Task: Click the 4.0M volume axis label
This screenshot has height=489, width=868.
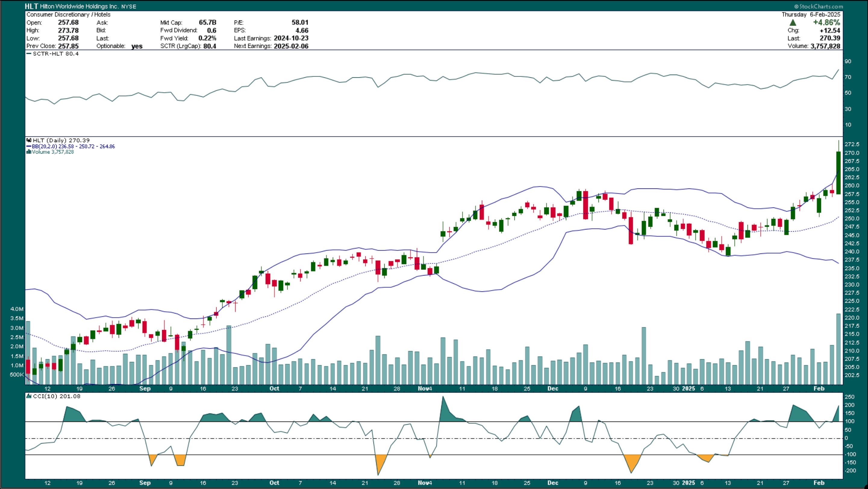Action: [x=17, y=309]
